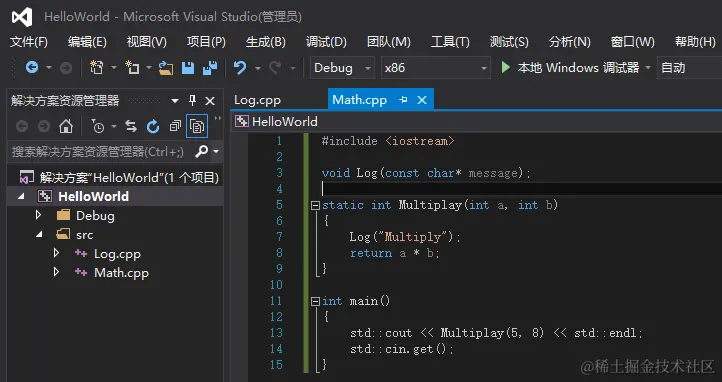722x382 pixels.
Task: Click the Redo arrow icon
Action: click(x=275, y=68)
